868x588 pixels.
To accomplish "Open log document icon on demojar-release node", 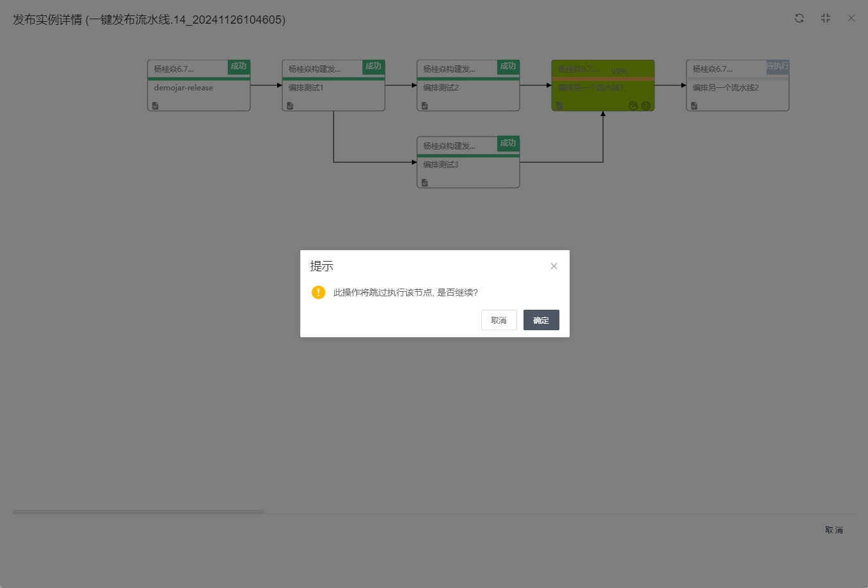I will click(155, 106).
